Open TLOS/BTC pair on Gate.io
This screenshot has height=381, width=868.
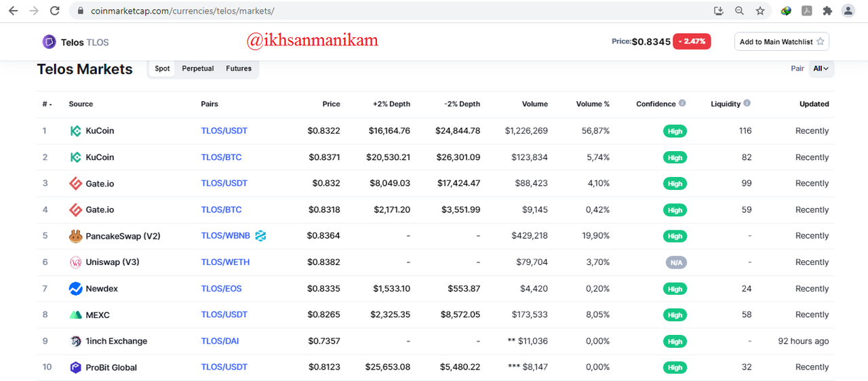[221, 209]
